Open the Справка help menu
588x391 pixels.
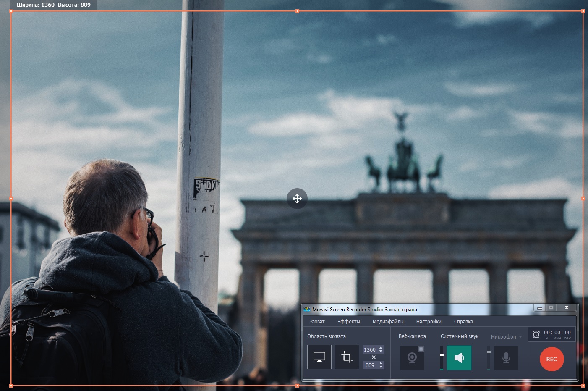click(x=463, y=322)
